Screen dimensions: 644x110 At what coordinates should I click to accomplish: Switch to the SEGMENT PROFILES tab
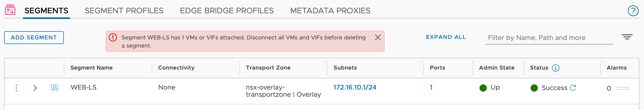124,11
